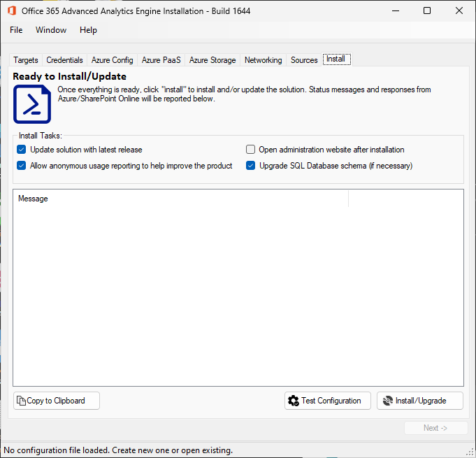Click the 'Ready to Install/Update' heading
The height and width of the screenshot is (458, 476).
click(69, 76)
